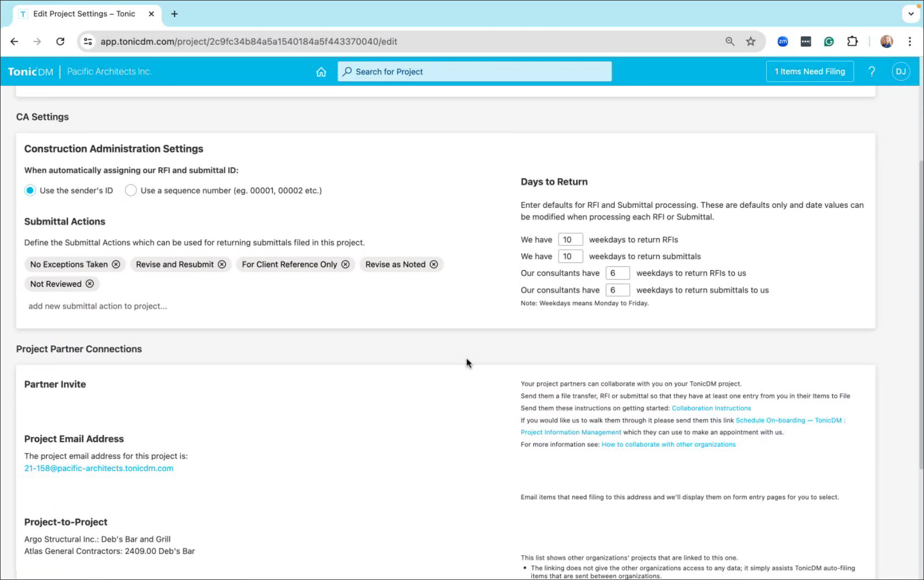Open the DJ user avatar menu

coord(901,71)
